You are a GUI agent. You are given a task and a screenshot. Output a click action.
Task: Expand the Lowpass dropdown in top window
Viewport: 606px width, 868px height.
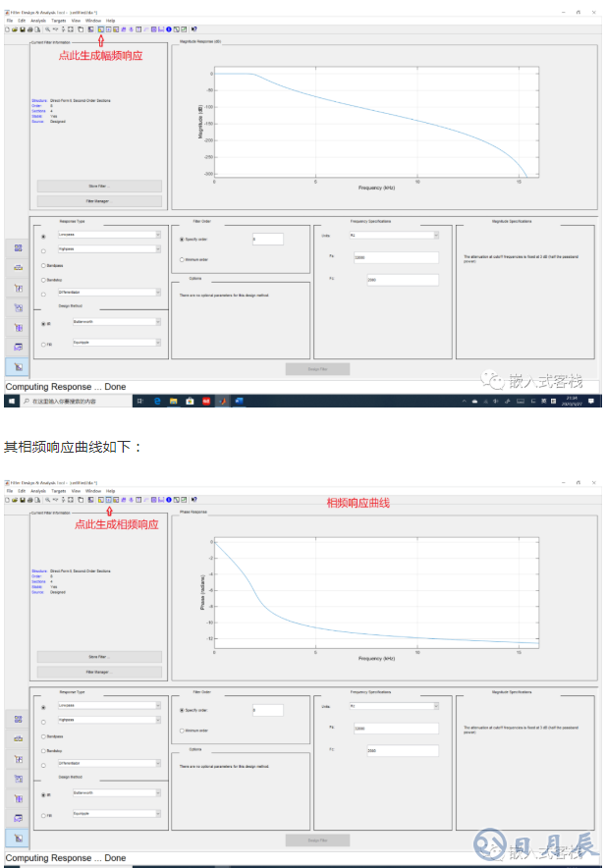159,236
